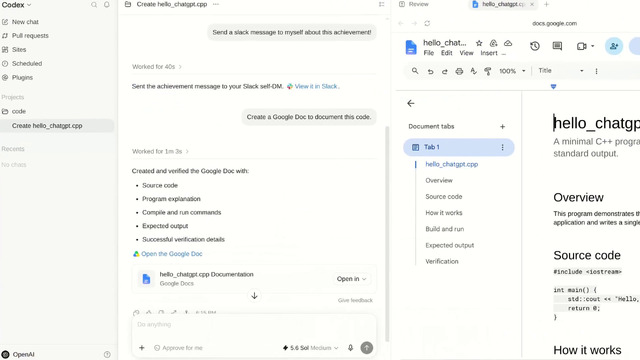Screen dimensions: 640x360
Task: Open Tab 1 options three-dot menu
Action: click(x=502, y=147)
